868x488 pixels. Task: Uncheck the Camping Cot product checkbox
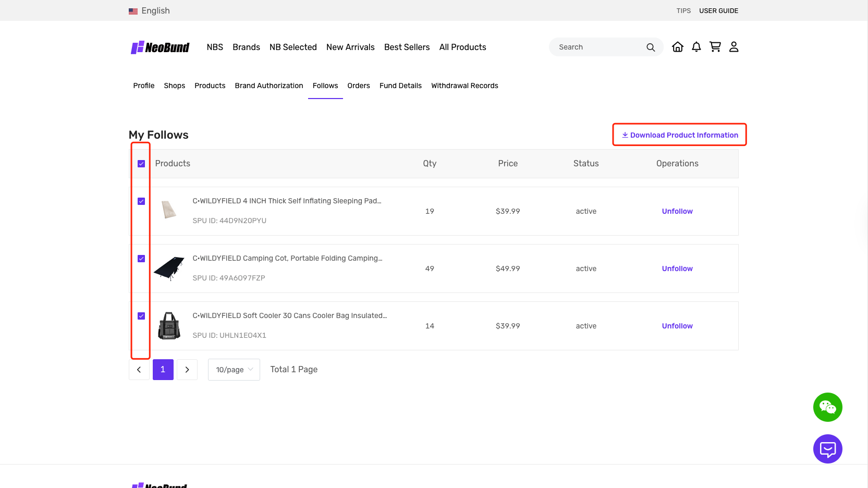coord(141,259)
